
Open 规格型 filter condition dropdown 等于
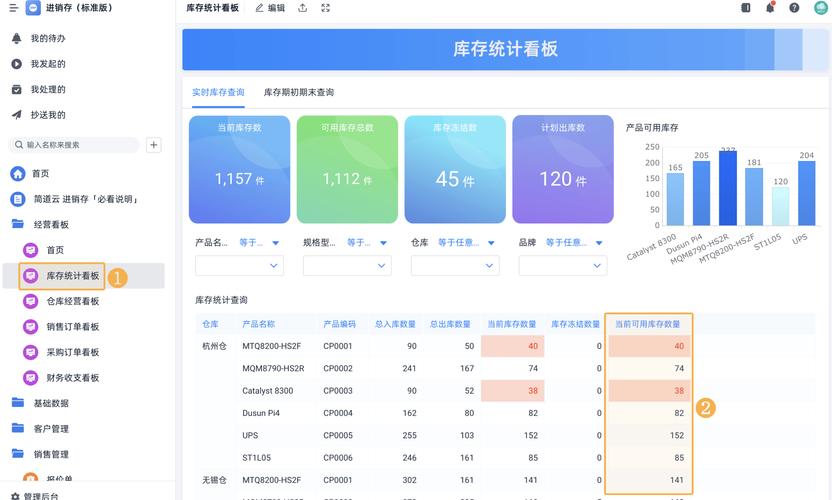click(x=367, y=243)
